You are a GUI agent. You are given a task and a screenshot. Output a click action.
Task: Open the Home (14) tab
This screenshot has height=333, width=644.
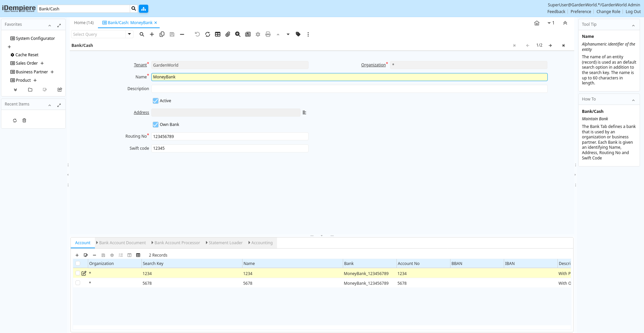(84, 23)
